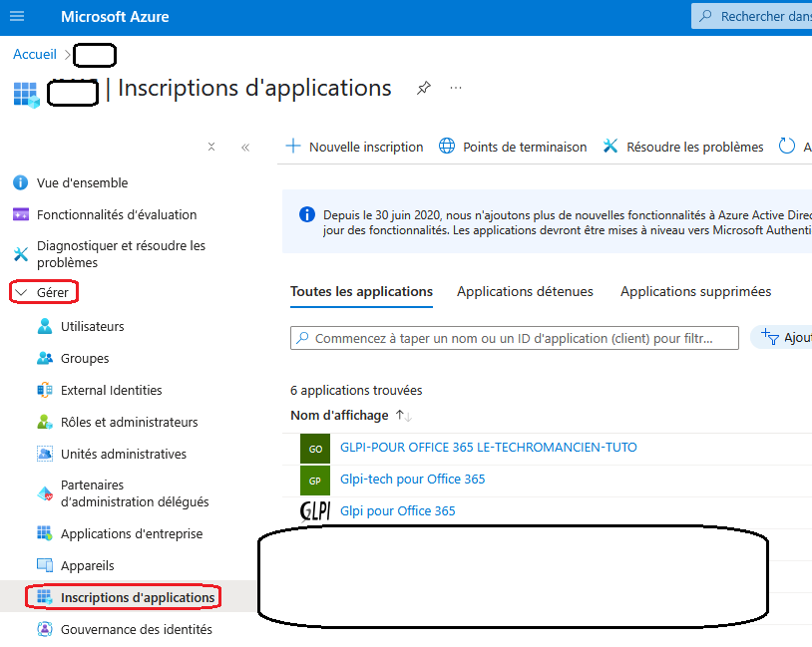
Task: Open Vue d'ensemble
Action: pos(83,182)
